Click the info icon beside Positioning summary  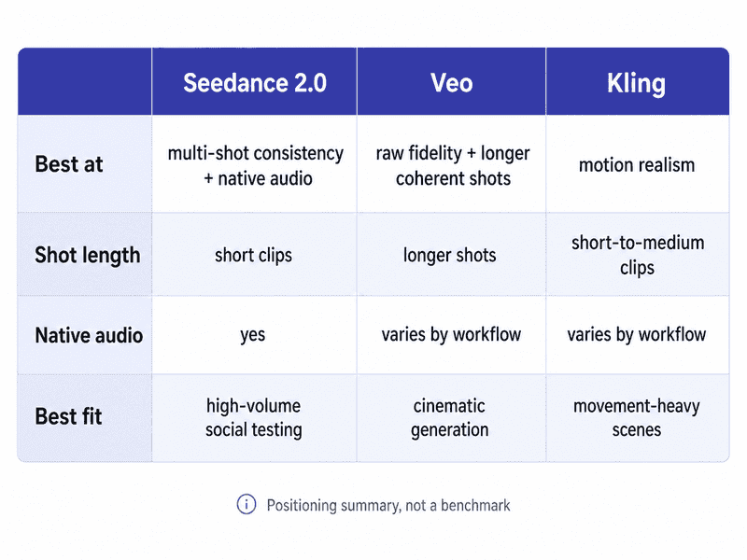coord(247,504)
